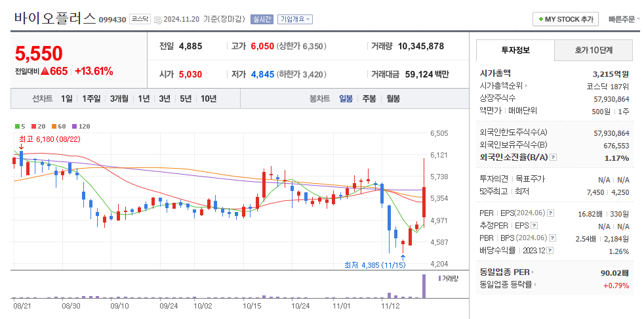Image resolution: width=644 pixels, height=319 pixels.
Task: Click the orange 60-day moving average swatch
Action: (53, 127)
